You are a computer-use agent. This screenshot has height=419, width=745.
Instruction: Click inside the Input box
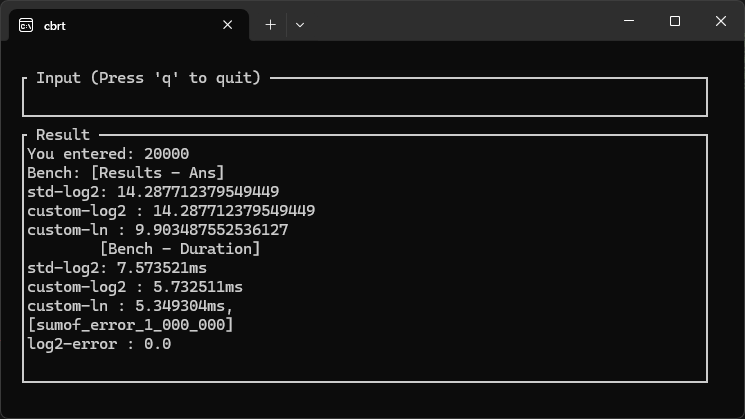coord(365,97)
